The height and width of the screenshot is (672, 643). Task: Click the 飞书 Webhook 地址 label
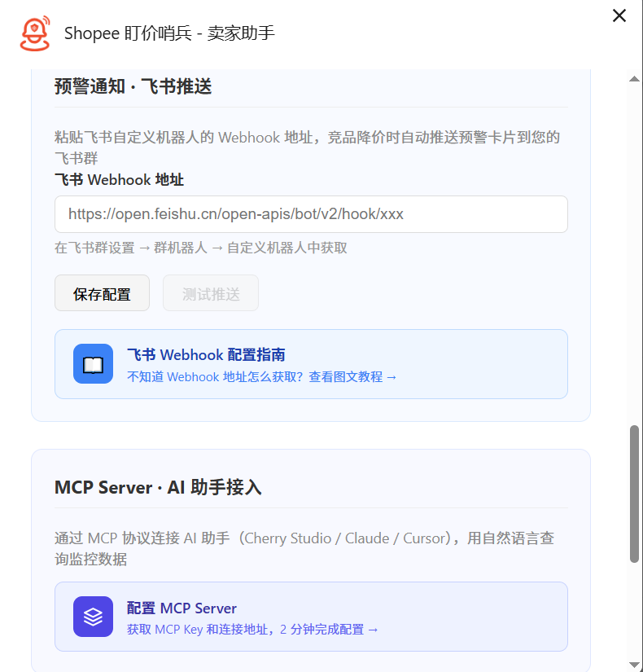119,179
